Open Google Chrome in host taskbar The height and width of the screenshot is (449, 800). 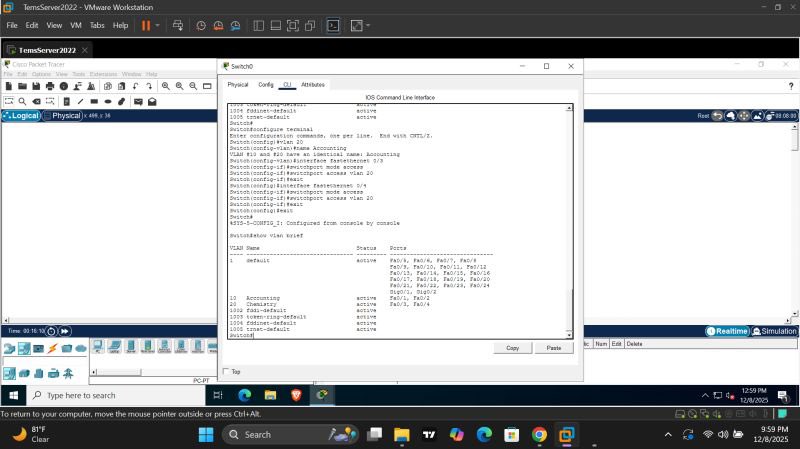coord(539,435)
